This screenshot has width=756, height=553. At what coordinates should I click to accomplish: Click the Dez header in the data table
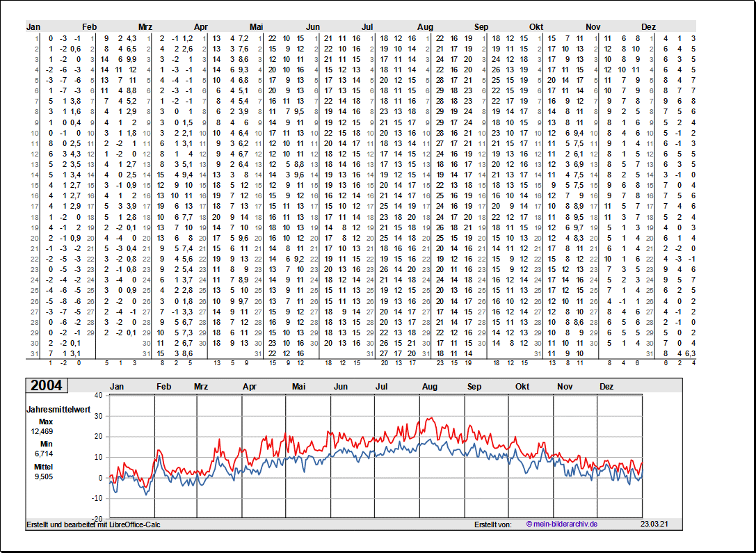click(x=648, y=27)
